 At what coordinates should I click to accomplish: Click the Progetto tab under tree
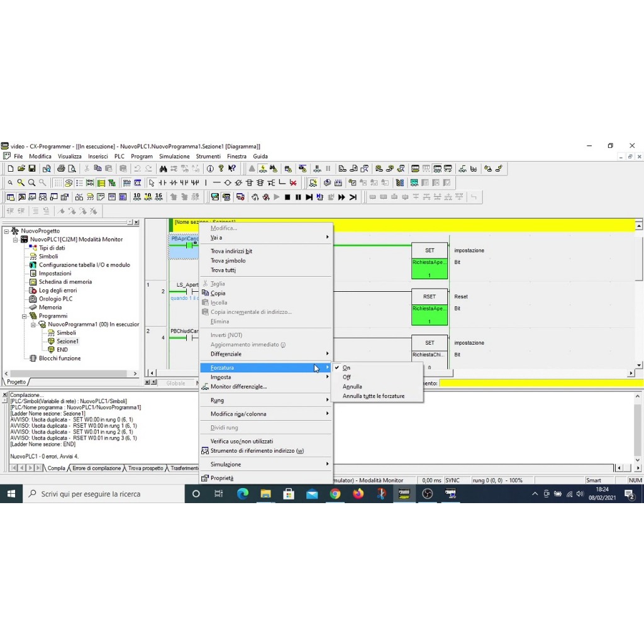click(x=16, y=382)
